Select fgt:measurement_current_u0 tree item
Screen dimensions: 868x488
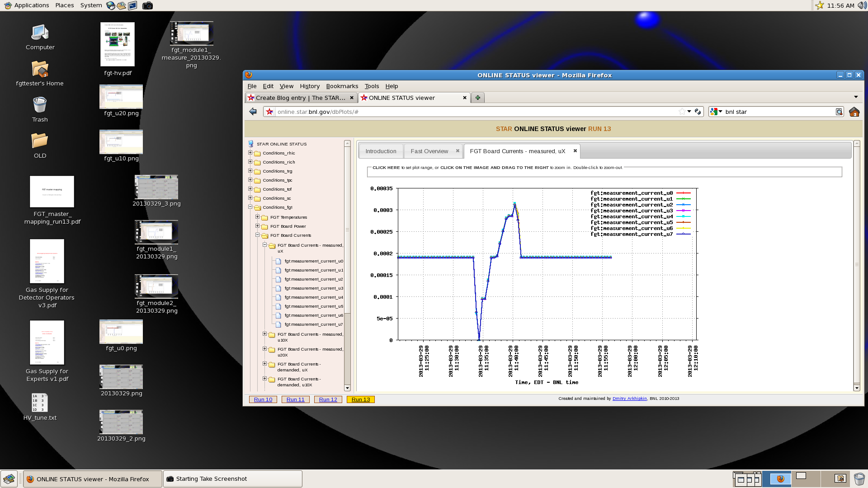(314, 261)
